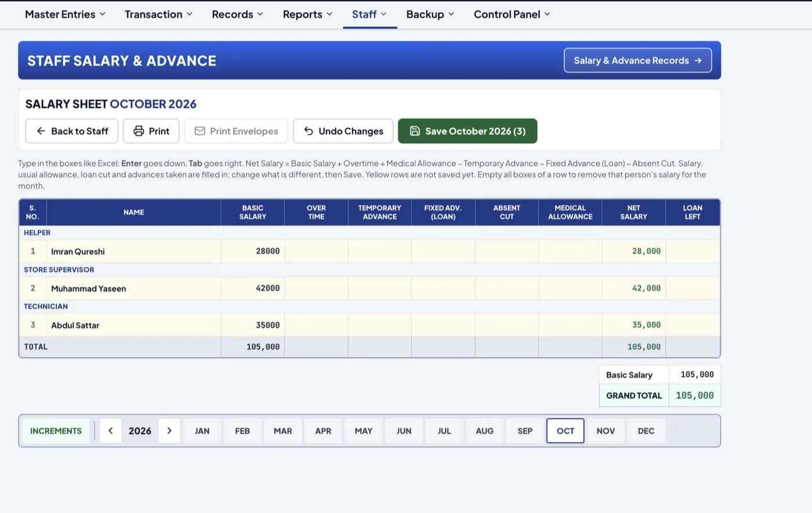Click the OCT month tab
The image size is (812, 513).
click(565, 431)
